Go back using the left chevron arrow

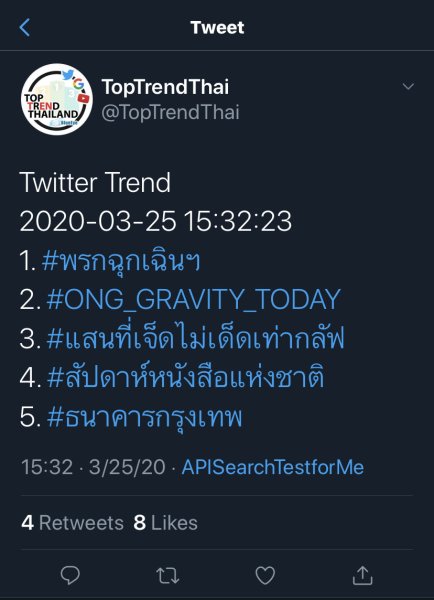coord(24,28)
